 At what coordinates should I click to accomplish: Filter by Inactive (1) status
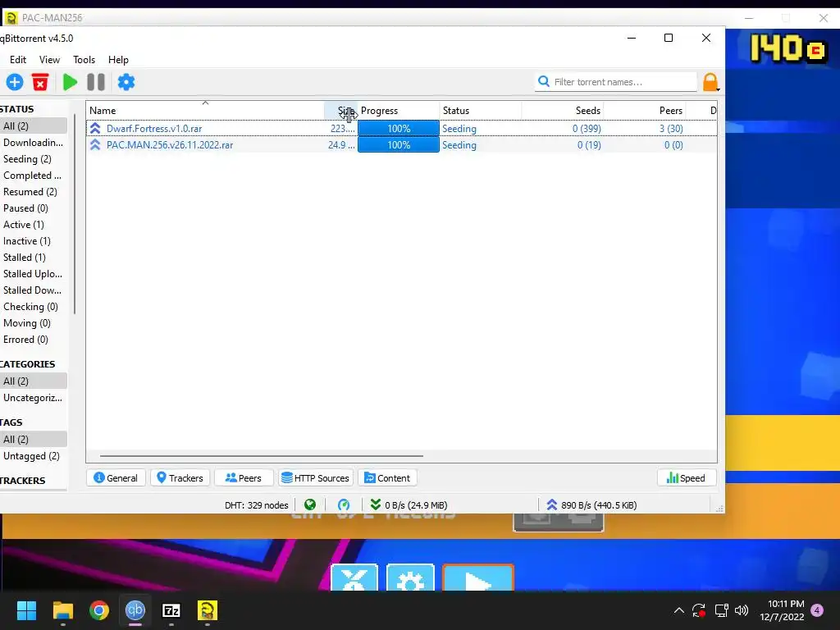point(33,241)
